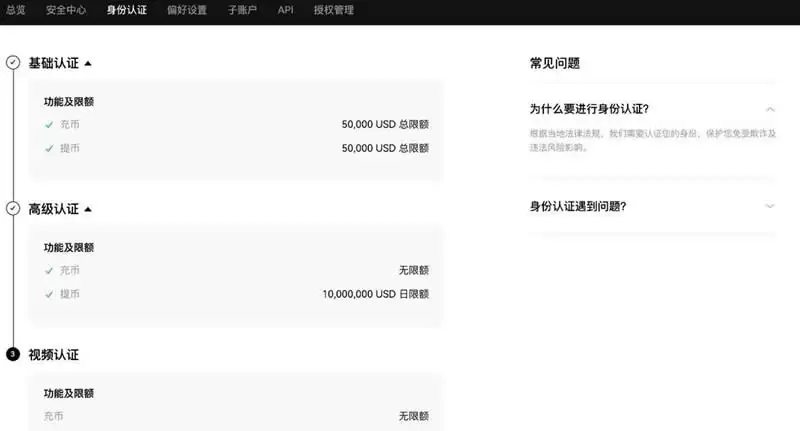The image size is (800, 431).
Task: Expand the 身份认证遇到问题 FAQ chevron
Action: (769, 206)
